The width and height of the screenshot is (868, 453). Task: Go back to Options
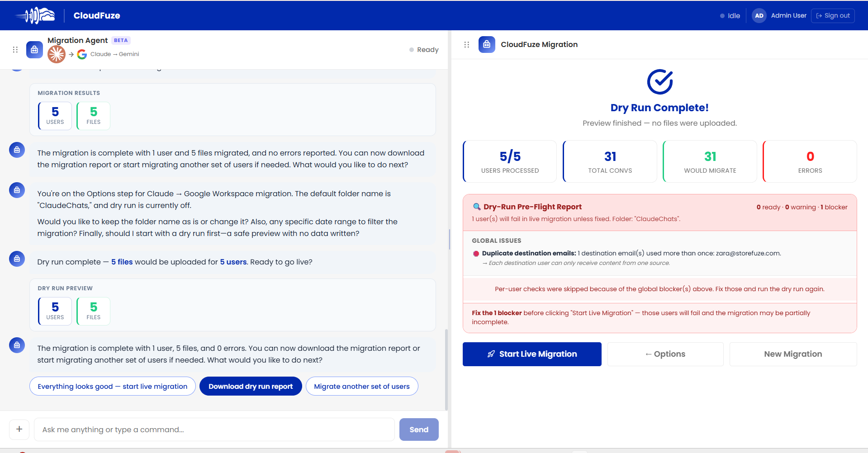tap(665, 354)
